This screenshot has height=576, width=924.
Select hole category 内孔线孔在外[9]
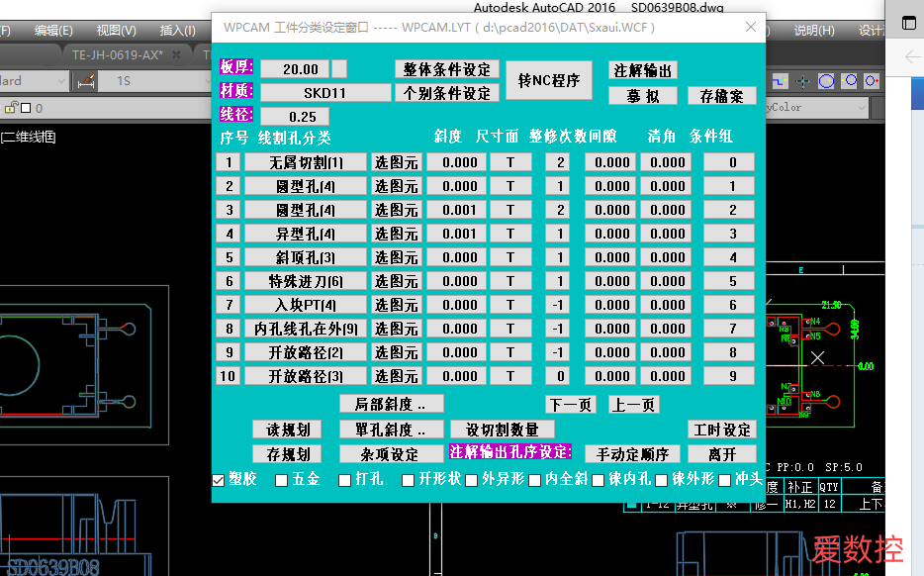pyautogui.click(x=306, y=329)
